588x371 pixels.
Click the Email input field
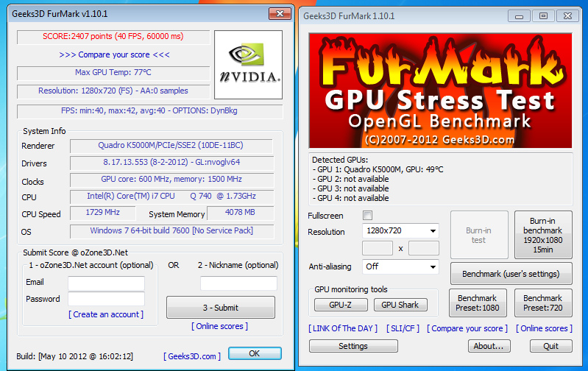(106, 283)
